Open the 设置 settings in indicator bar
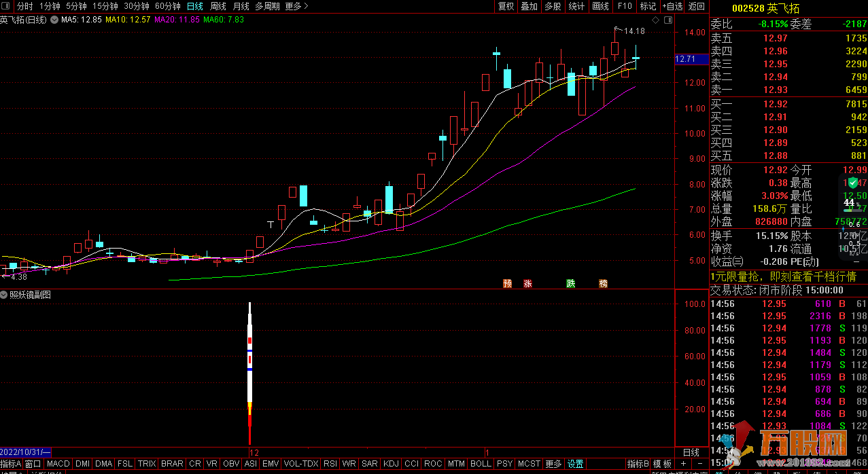This screenshot has width=868, height=474. click(576, 464)
